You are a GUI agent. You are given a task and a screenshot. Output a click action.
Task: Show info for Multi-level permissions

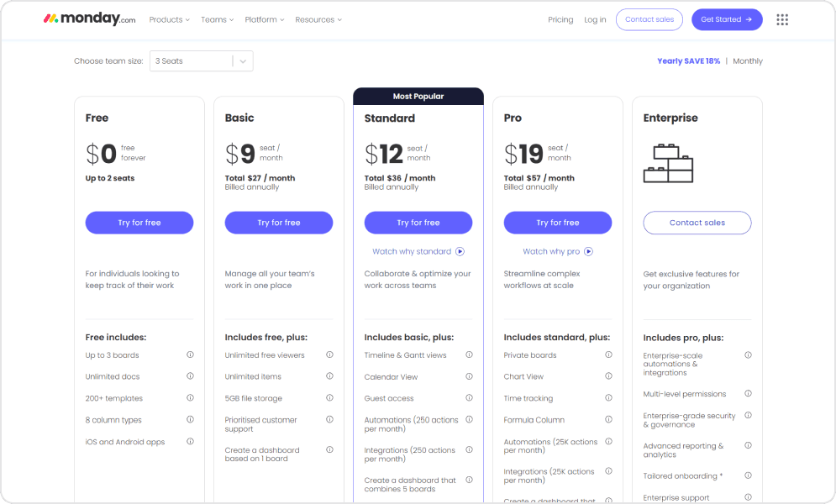point(748,394)
